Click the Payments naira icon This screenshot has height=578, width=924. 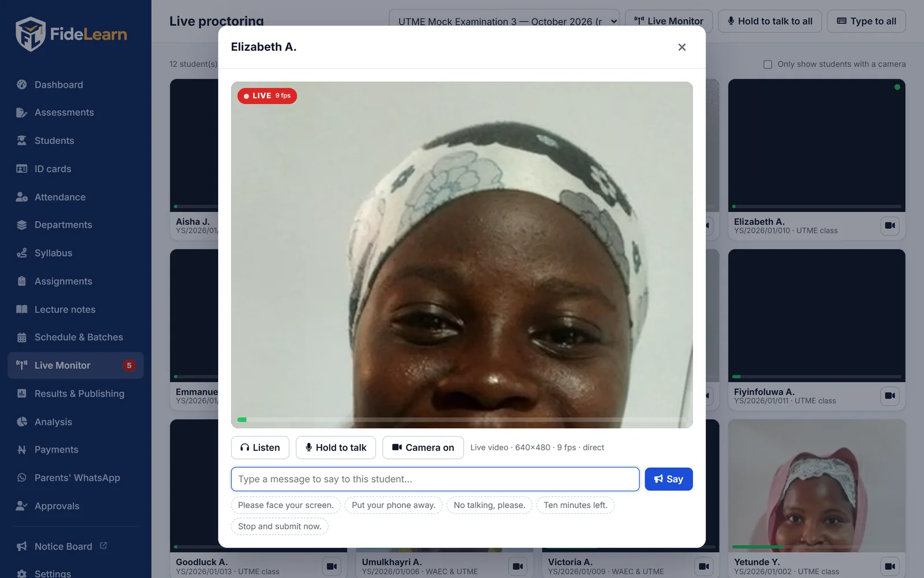click(22, 450)
